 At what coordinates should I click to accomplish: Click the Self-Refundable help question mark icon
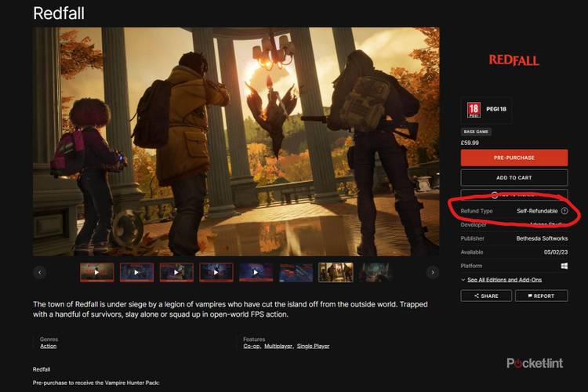(x=564, y=211)
